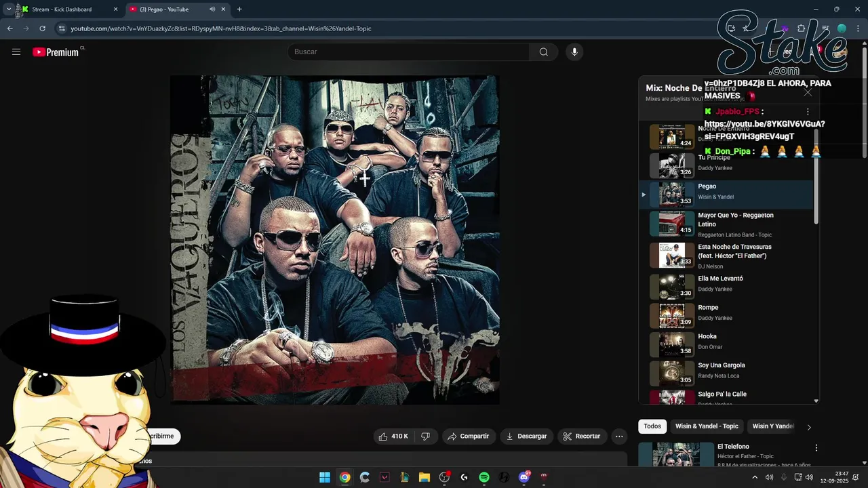
Task: Click the tray microphone icon
Action: (784, 477)
